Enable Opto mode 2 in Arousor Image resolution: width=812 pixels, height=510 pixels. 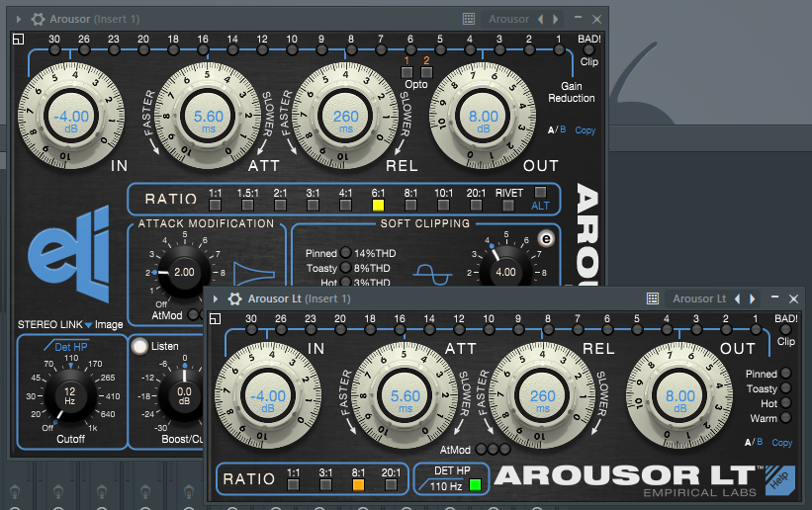(x=426, y=72)
